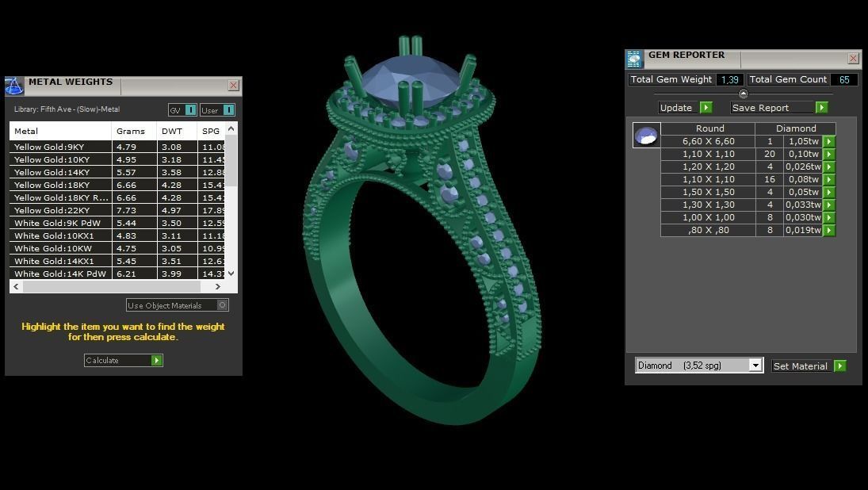This screenshot has width=868, height=490.
Task: Select the Yellow Gold:18KY row
Action: point(117,185)
